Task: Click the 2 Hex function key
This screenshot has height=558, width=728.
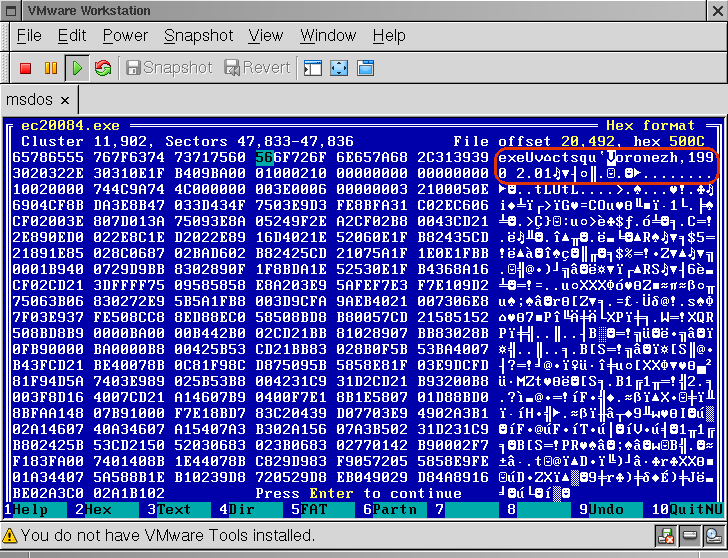Action: (x=107, y=509)
